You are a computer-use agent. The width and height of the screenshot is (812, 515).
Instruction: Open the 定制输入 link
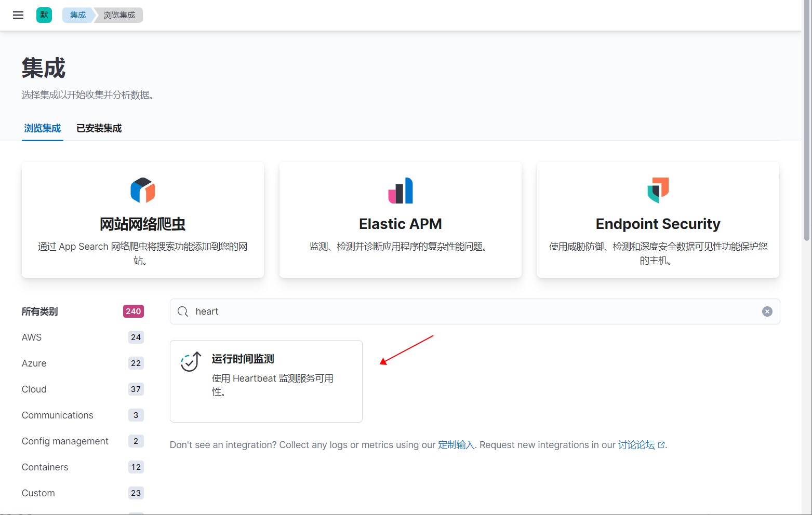(456, 445)
